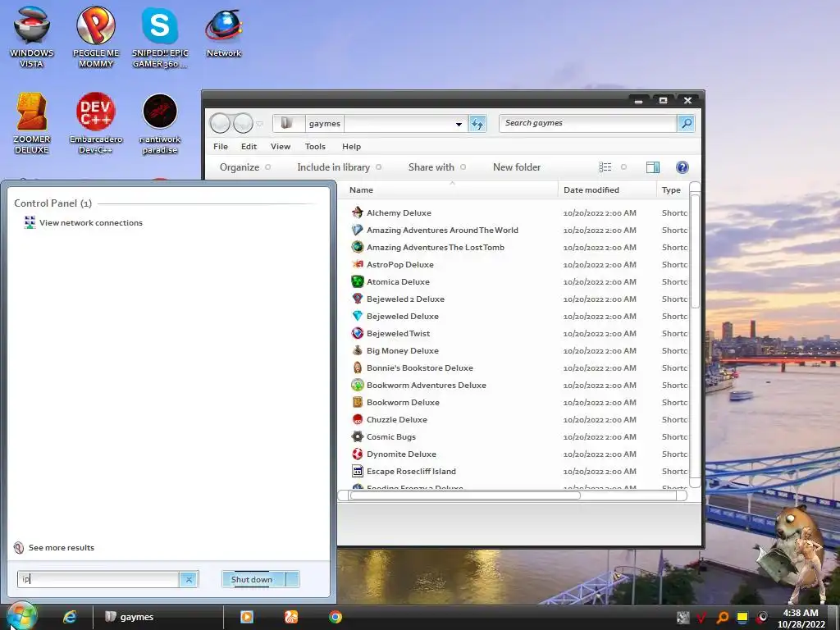Open the Help menu
The height and width of the screenshot is (630, 840).
click(351, 146)
